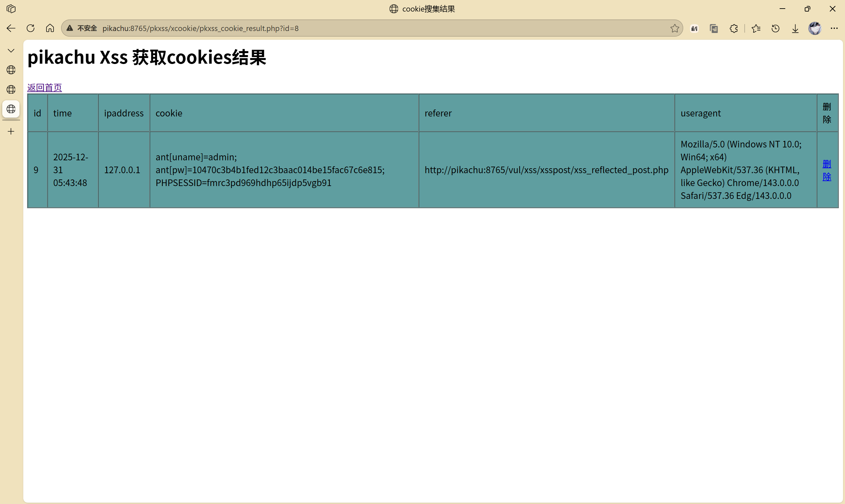Open the collections icon in toolbar
The height and width of the screenshot is (504, 845).
click(x=714, y=28)
